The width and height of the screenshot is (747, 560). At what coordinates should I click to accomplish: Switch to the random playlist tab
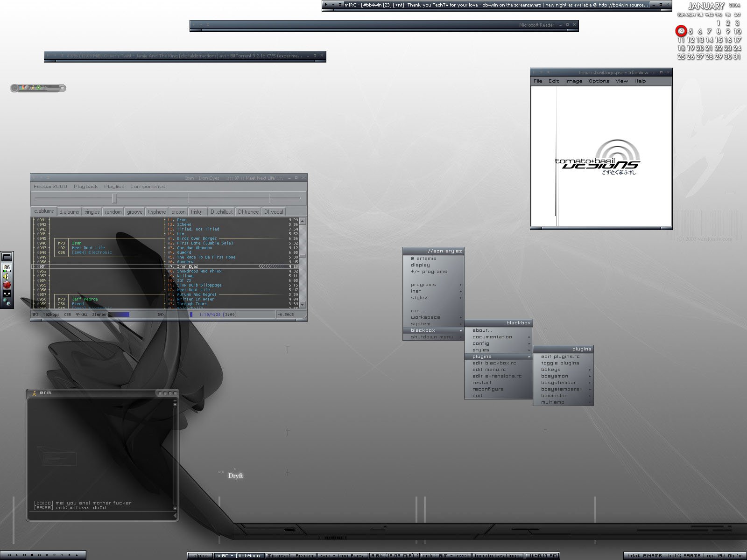click(x=113, y=212)
